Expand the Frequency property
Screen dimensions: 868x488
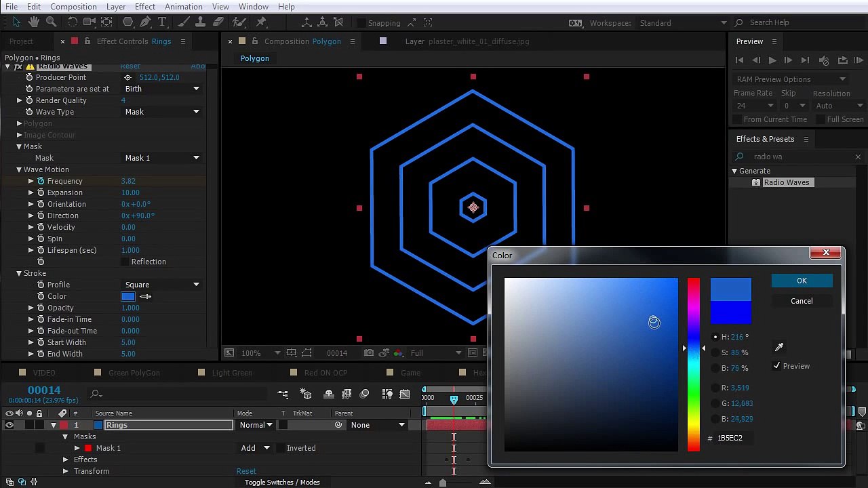[x=31, y=181]
